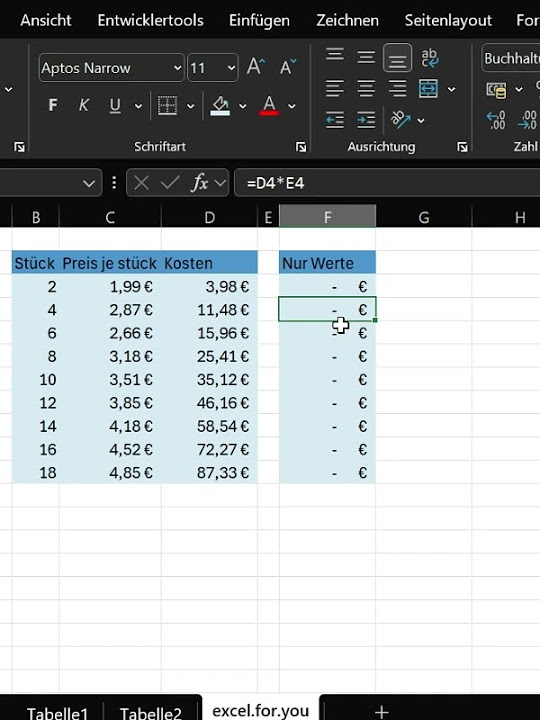
Task: Apply accounting number format icon
Action: pos(497,90)
